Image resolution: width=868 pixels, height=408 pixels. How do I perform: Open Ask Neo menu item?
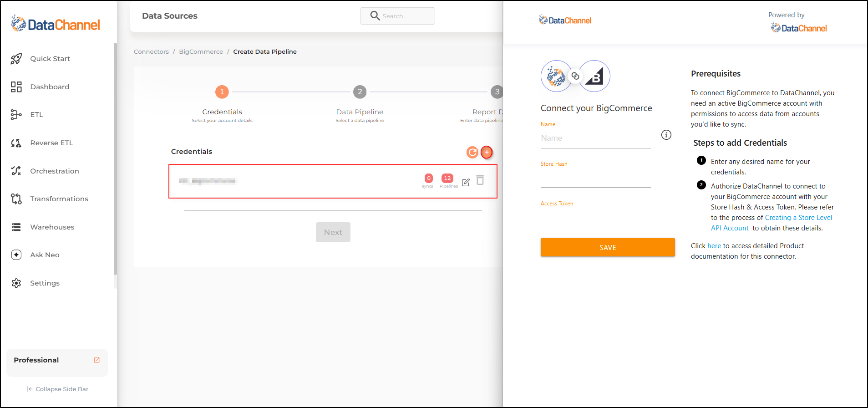click(45, 255)
